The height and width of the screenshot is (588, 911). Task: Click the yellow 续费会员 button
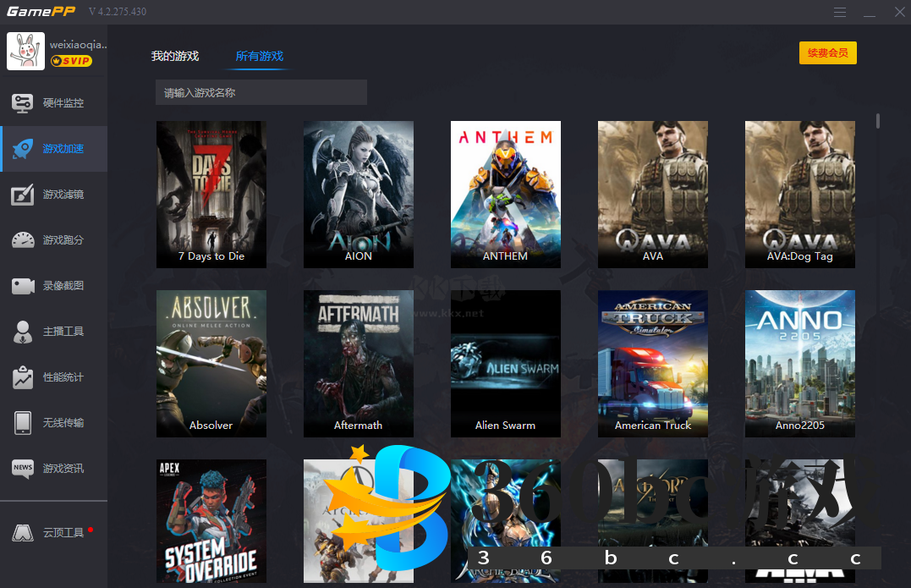click(827, 53)
